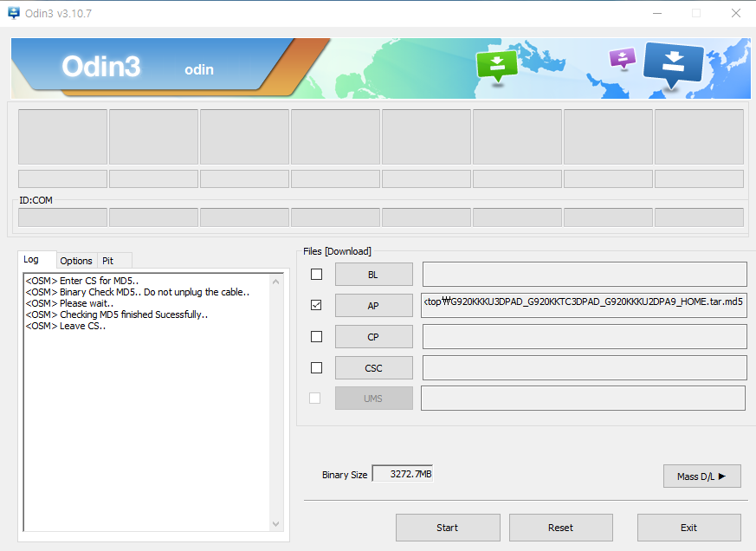This screenshot has width=756, height=551.
Task: Click the large blue download bubble icon
Action: click(x=673, y=64)
